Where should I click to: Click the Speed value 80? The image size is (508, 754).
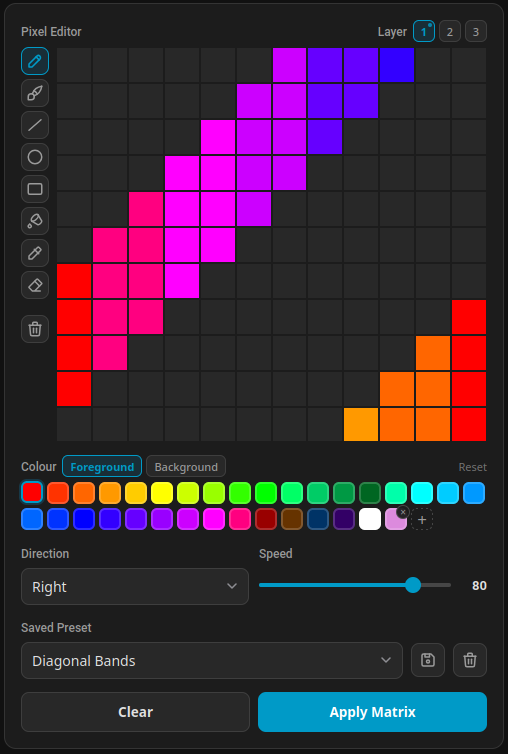(479, 585)
